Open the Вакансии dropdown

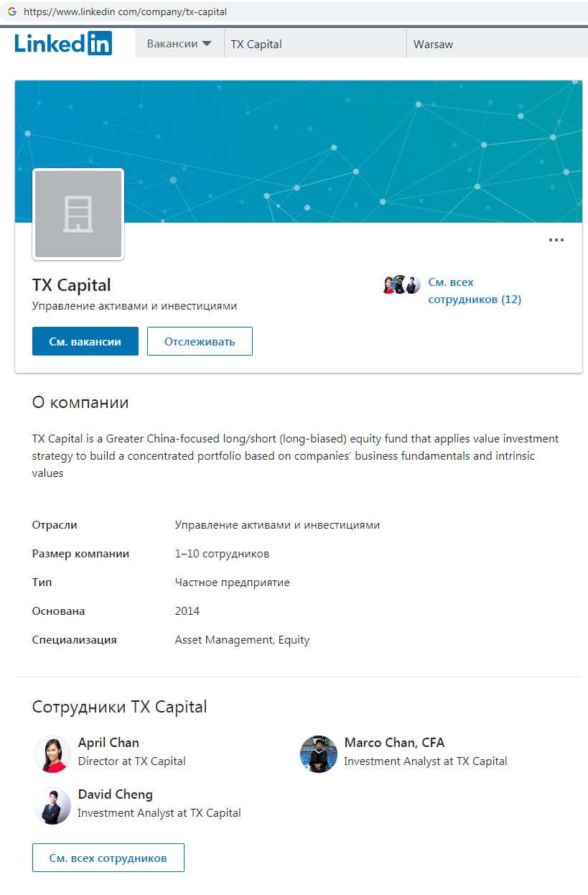click(x=179, y=44)
